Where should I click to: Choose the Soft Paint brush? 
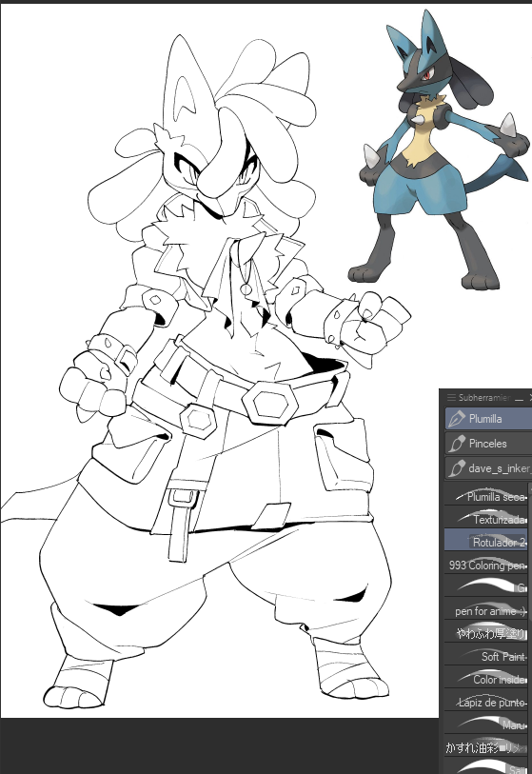tap(486, 655)
